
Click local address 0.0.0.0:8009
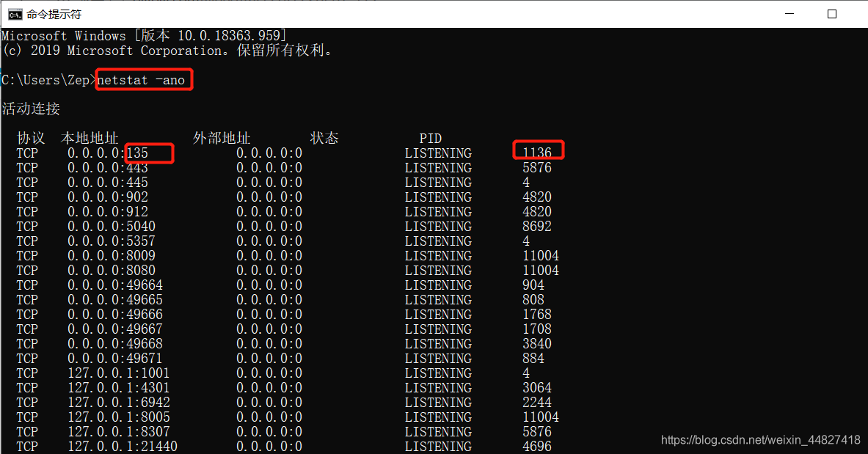[112, 256]
